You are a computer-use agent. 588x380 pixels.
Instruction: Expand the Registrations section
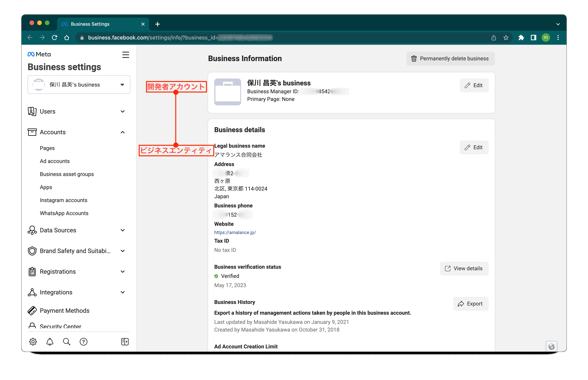[123, 272]
